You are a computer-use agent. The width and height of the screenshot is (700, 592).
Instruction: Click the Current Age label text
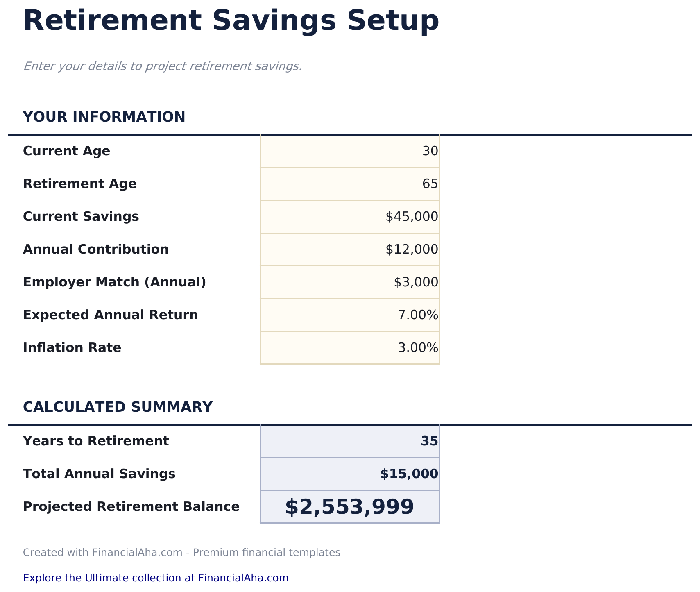pyautogui.click(x=66, y=151)
